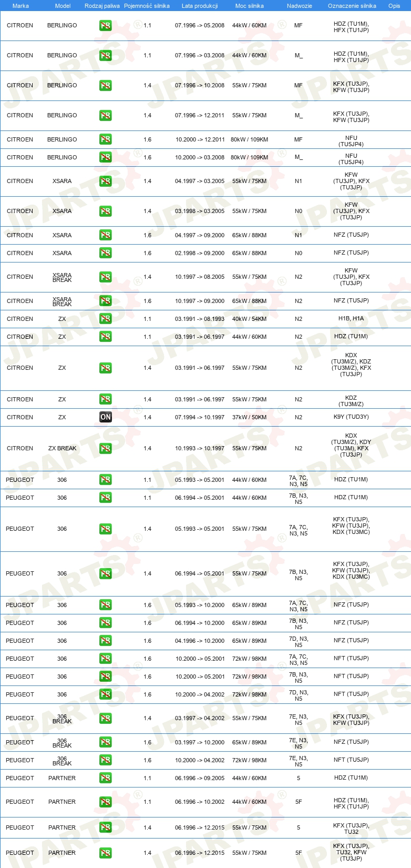Image resolution: width=411 pixels, height=868 pixels.
Task: Select date range 06.1996 -> 10.2002
Action: pyautogui.click(x=200, y=802)
